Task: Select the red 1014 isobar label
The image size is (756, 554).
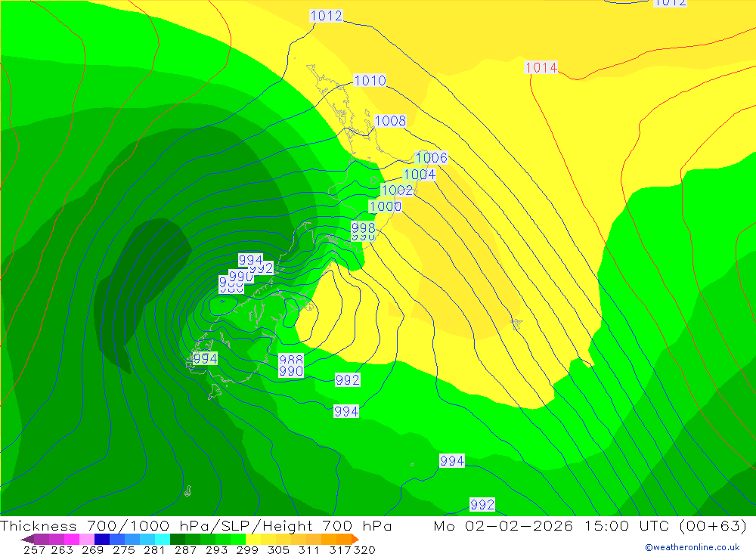Action: pyautogui.click(x=541, y=67)
